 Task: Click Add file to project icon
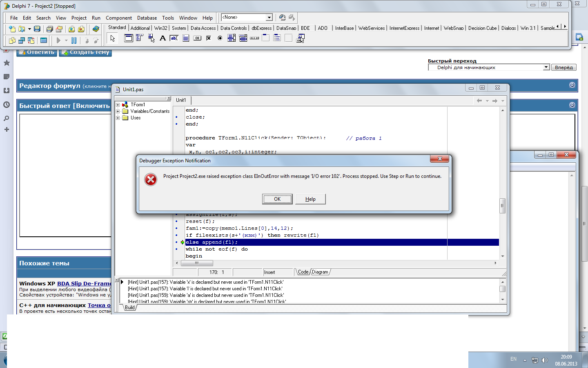click(x=71, y=29)
